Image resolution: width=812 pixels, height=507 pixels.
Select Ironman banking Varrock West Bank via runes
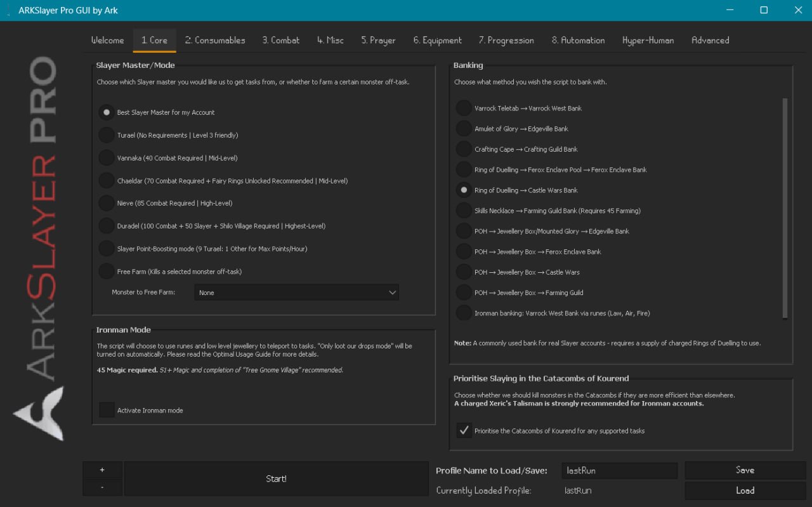464,313
